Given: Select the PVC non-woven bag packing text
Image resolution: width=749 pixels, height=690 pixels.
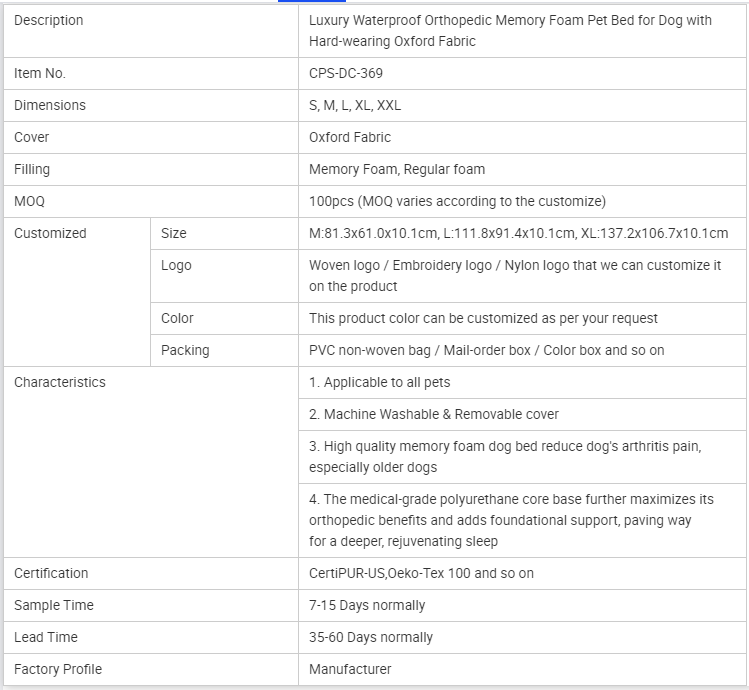Looking at the screenshot, I should point(486,350).
